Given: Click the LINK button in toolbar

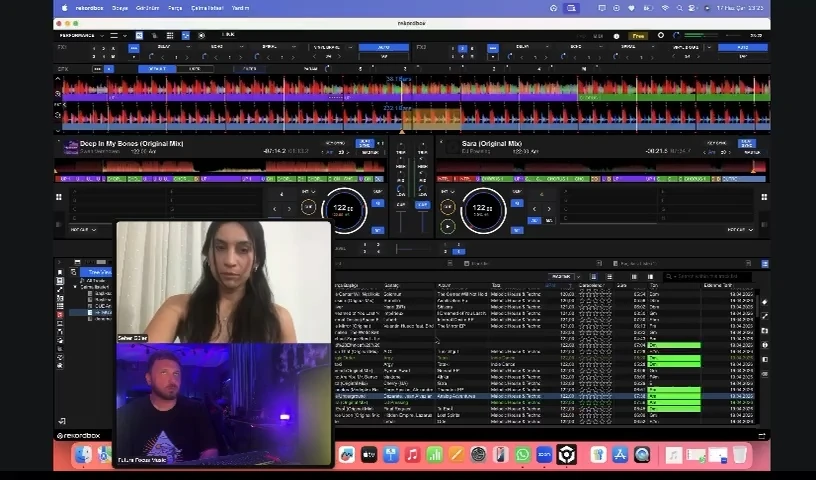Looking at the screenshot, I should point(228,34).
